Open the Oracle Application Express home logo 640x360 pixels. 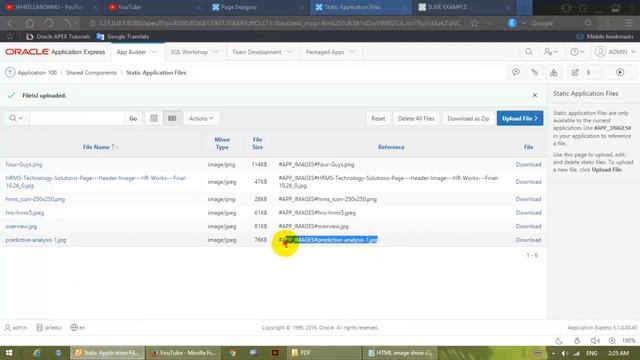55,52
